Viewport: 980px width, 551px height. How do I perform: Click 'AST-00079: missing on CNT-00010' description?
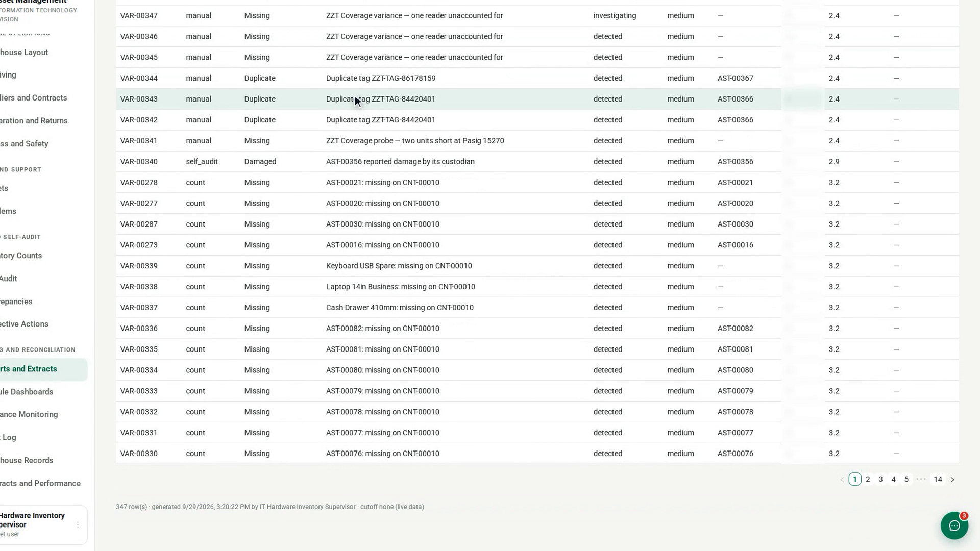click(383, 391)
